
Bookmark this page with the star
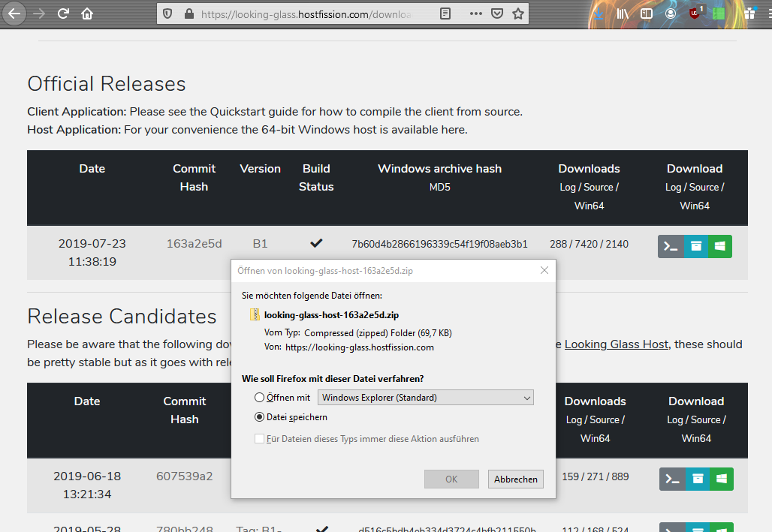(518, 14)
